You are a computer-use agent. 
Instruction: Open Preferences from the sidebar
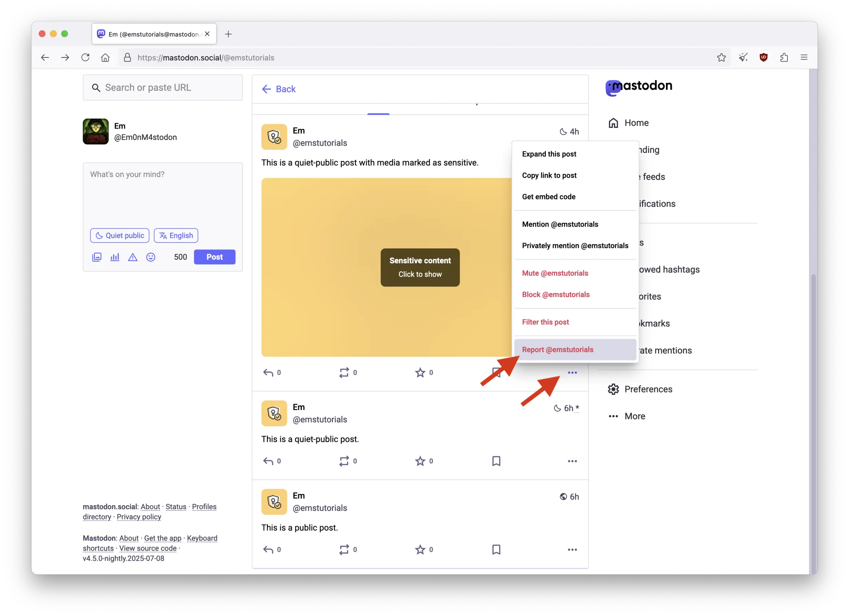[648, 389]
